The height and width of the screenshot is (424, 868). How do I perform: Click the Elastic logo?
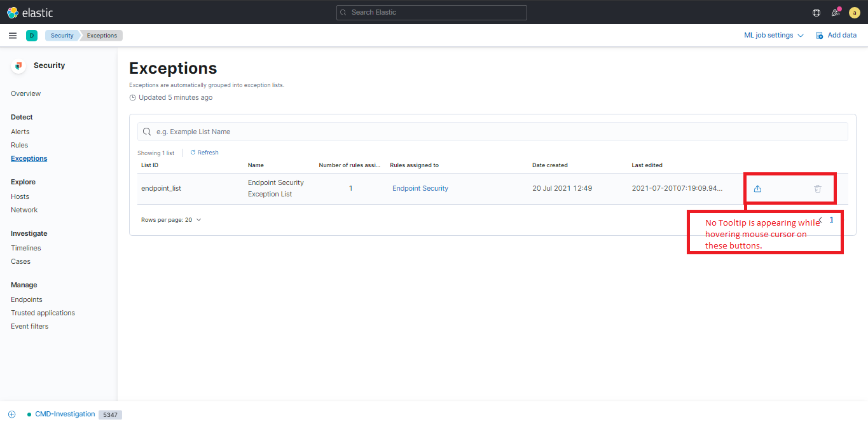coord(30,12)
